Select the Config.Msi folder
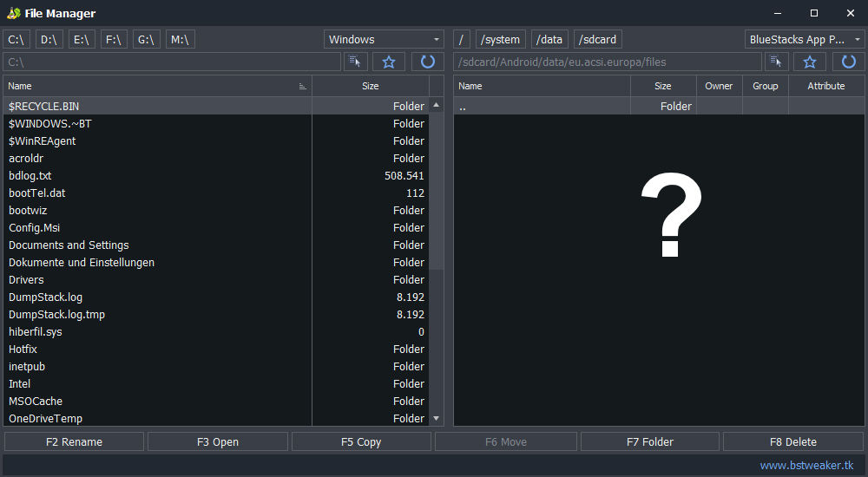868x477 pixels. [216, 227]
